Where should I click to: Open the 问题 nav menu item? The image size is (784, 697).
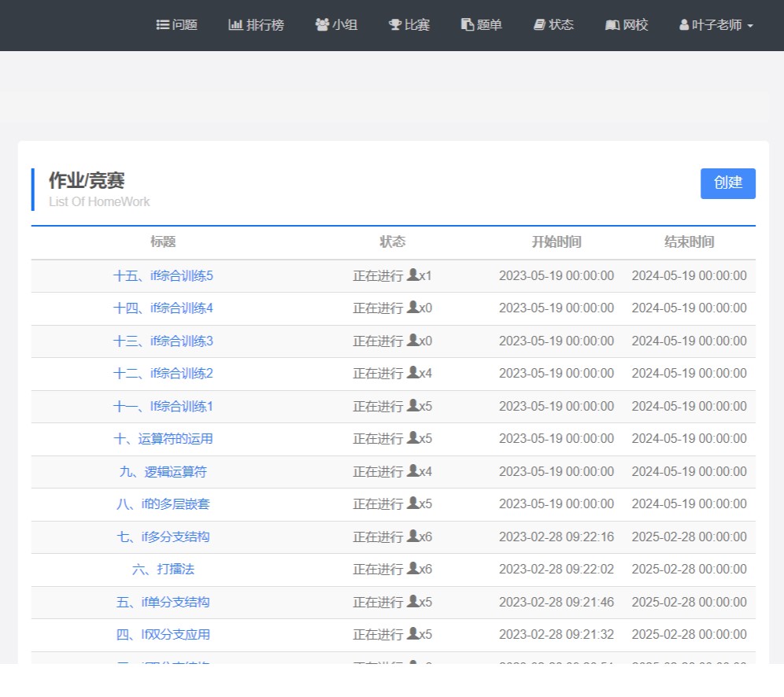pyautogui.click(x=176, y=24)
